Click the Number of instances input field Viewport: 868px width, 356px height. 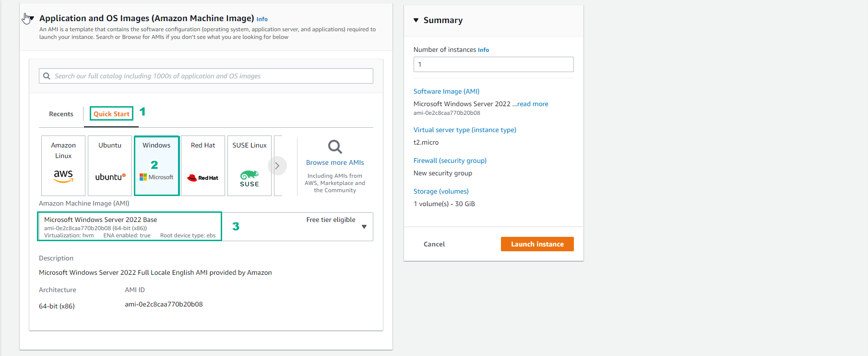(x=493, y=64)
